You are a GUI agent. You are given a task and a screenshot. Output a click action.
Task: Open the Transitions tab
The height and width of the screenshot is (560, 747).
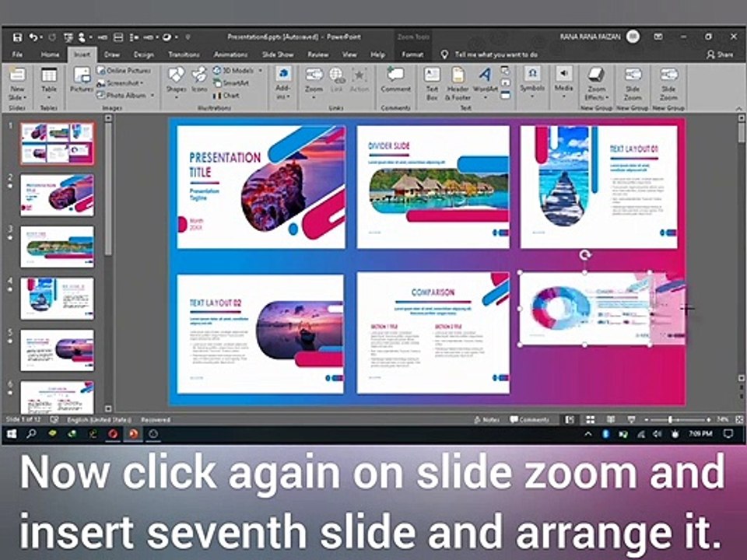point(184,54)
